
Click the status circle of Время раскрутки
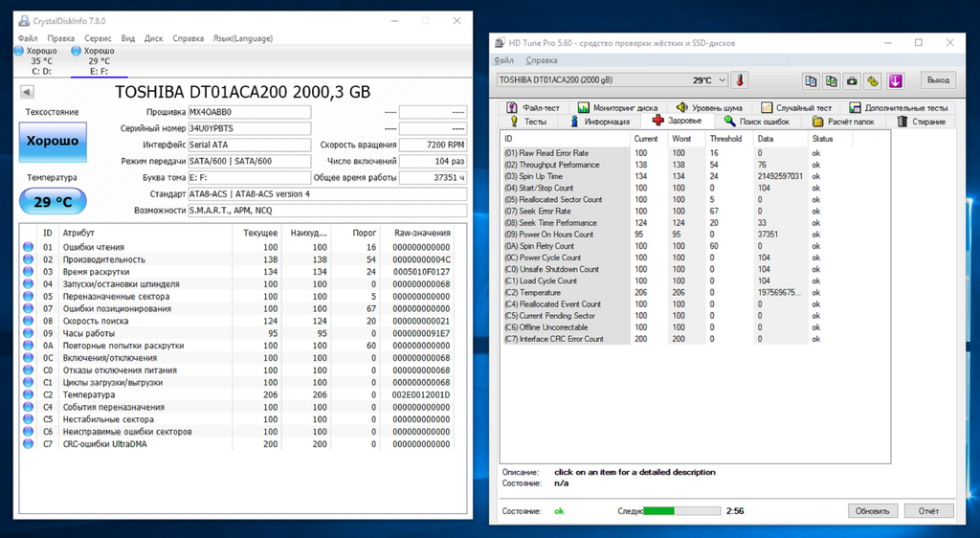28,272
